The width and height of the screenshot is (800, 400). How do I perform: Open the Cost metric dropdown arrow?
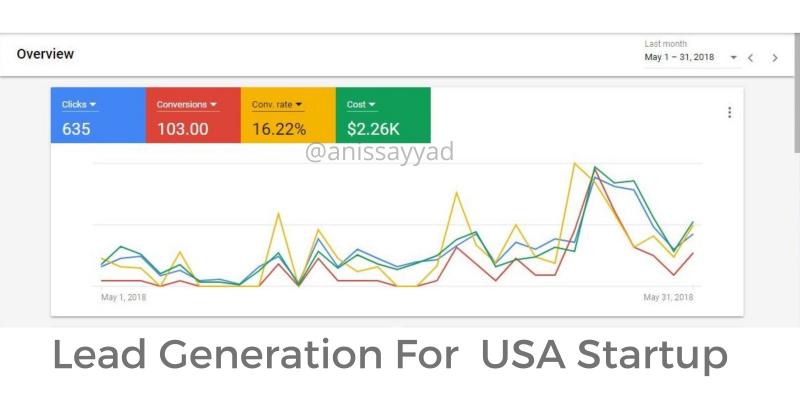click(372, 104)
